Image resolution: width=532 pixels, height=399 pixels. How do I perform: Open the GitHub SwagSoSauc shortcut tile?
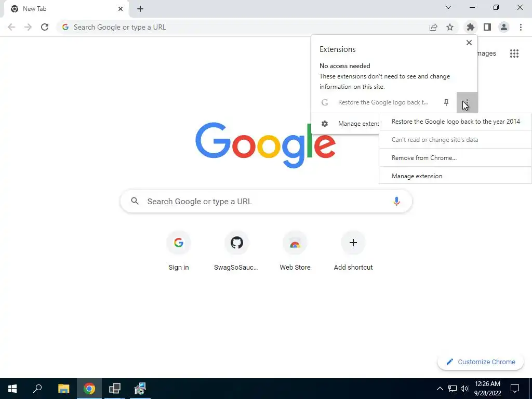236,251
